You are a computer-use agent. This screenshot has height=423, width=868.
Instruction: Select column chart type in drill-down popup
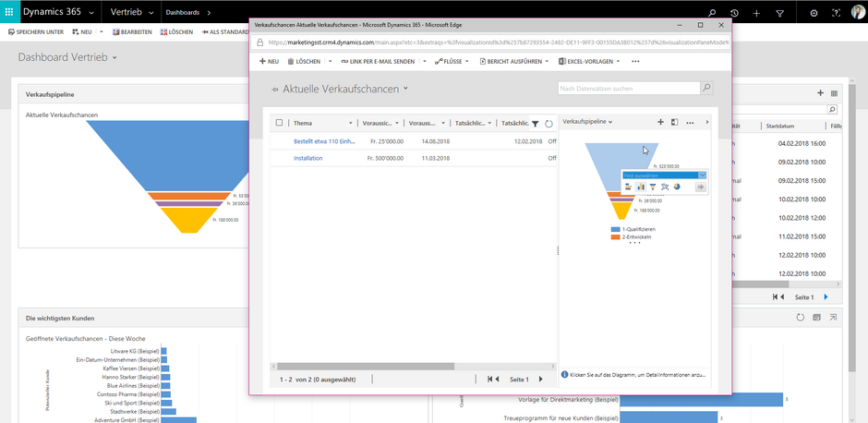641,187
